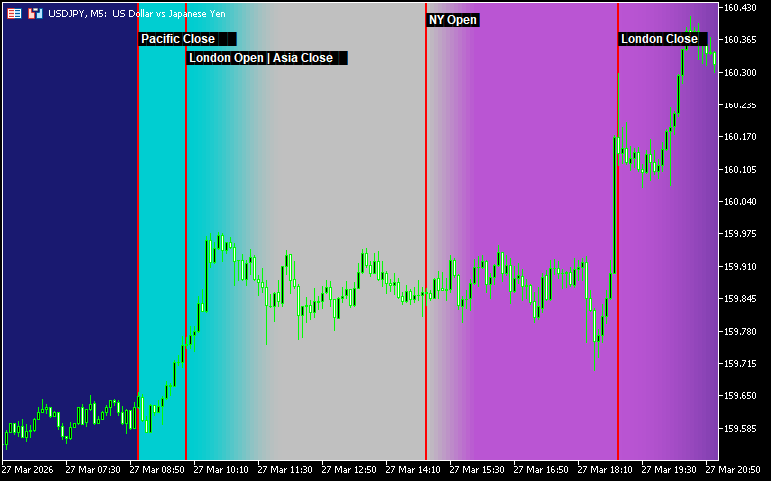Click the 159.910 price axis value
Viewport: 771px width, 481px height.
741,267
